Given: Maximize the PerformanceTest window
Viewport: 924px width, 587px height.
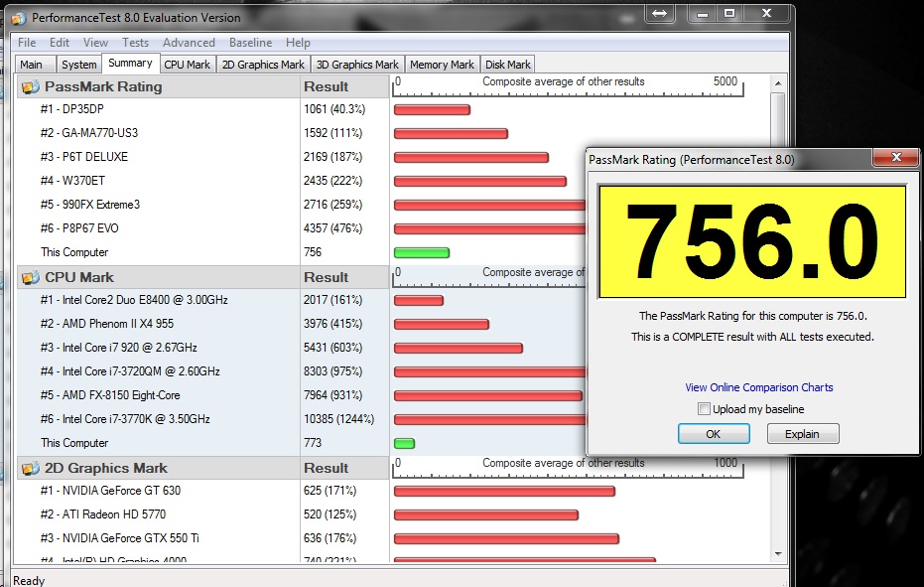Looking at the screenshot, I should pos(729,14).
